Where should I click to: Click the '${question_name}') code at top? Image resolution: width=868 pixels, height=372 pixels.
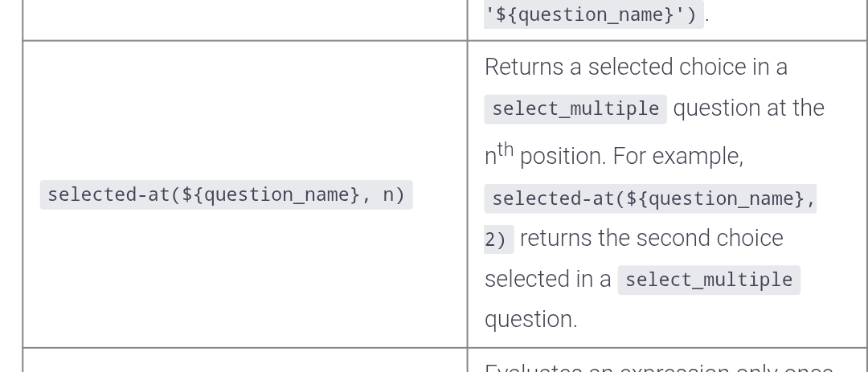click(593, 14)
